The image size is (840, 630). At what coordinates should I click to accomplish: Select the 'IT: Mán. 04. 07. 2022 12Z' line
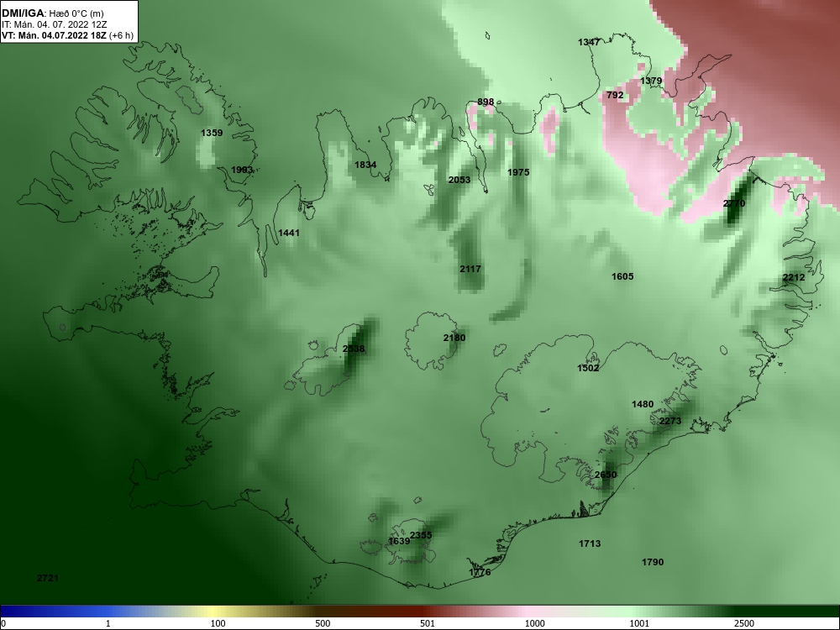tap(54, 24)
